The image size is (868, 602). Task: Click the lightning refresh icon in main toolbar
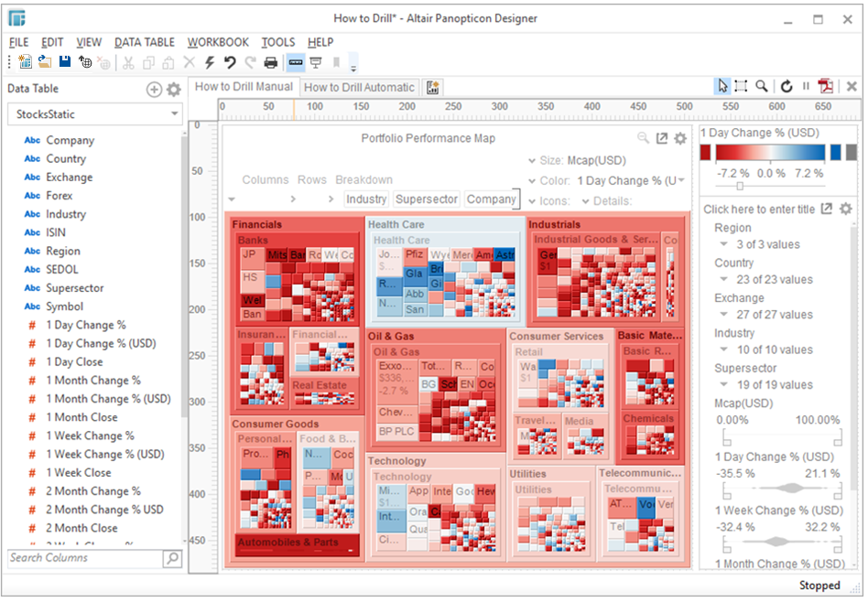tap(211, 61)
